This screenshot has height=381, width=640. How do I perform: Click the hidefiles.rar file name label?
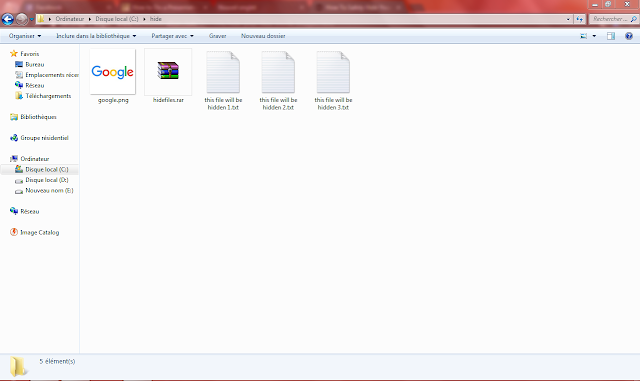click(168, 100)
